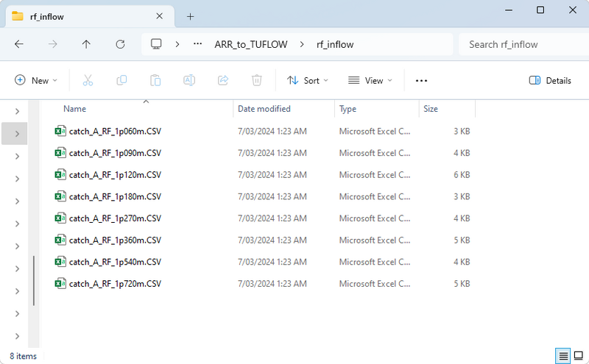Refresh the rf_inflow folder view
This screenshot has height=364, width=589.
120,44
